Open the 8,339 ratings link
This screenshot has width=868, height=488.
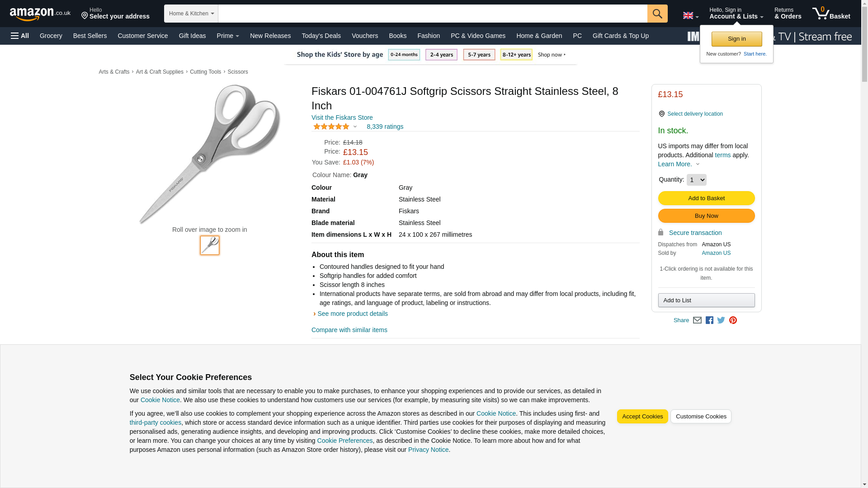(385, 127)
